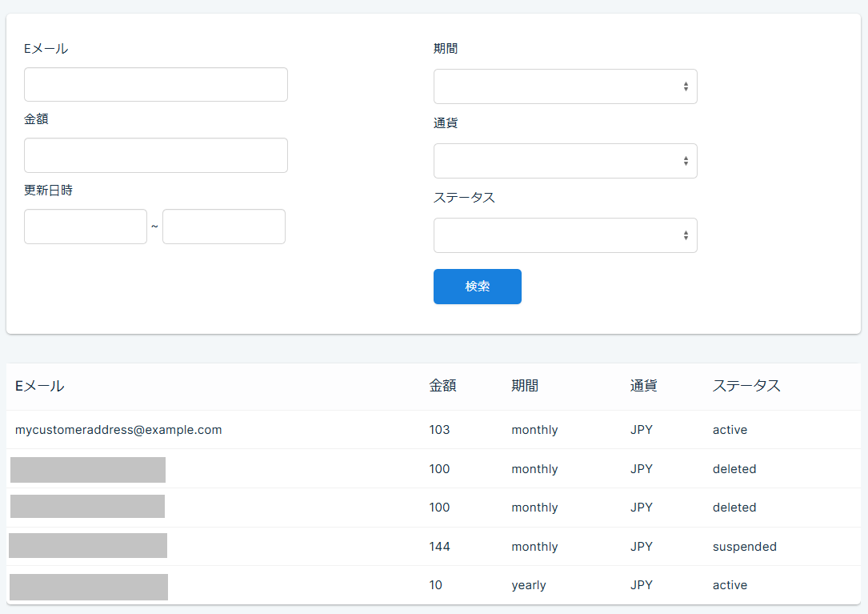Click the ステータス table column header
The height and width of the screenshot is (614, 868).
click(746, 386)
